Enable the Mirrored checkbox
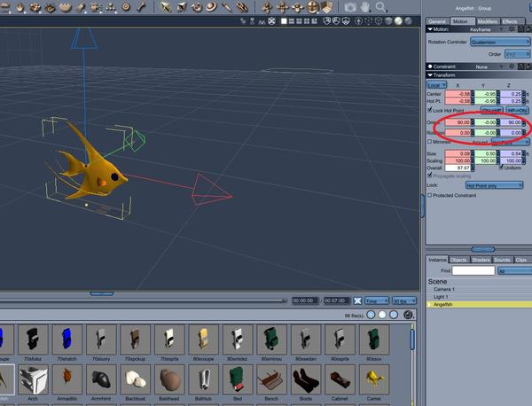Screen dimensions: 532x406 [429, 142]
